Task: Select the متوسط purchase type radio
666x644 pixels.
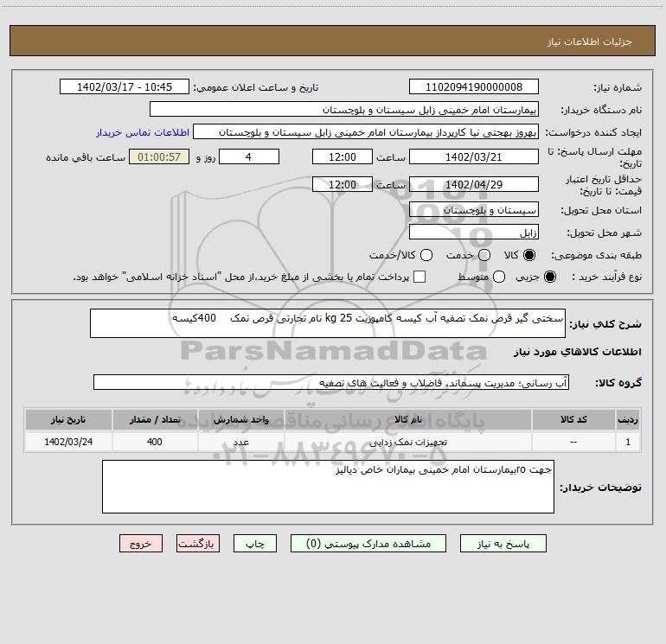Action: point(499,277)
